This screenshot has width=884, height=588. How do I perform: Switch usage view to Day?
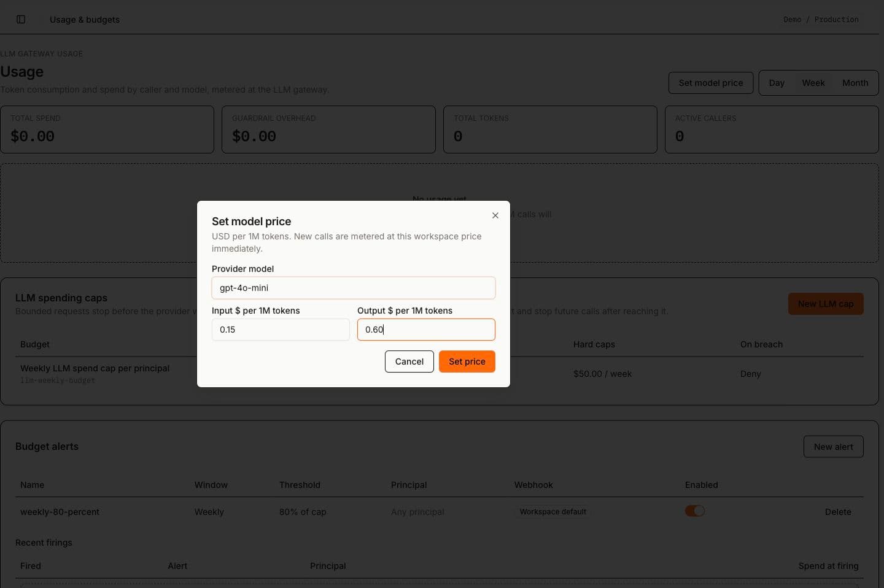(777, 83)
